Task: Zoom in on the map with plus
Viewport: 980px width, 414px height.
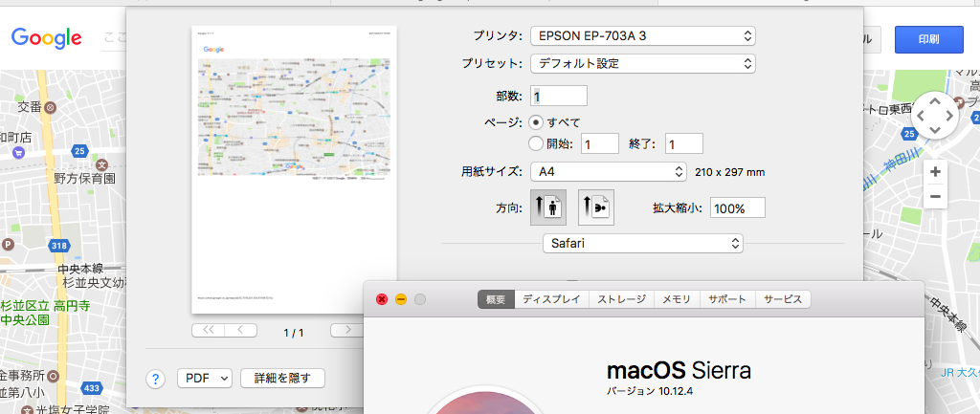Action: click(935, 172)
